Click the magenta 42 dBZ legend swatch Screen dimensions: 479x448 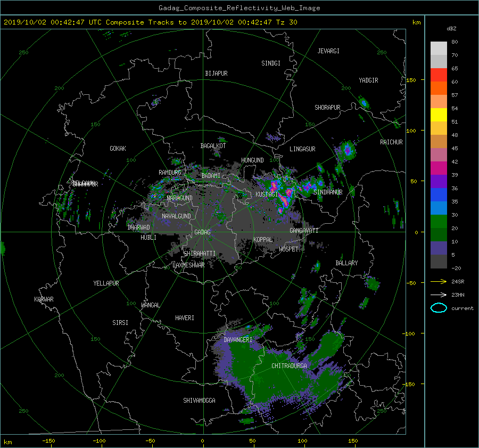click(x=439, y=168)
